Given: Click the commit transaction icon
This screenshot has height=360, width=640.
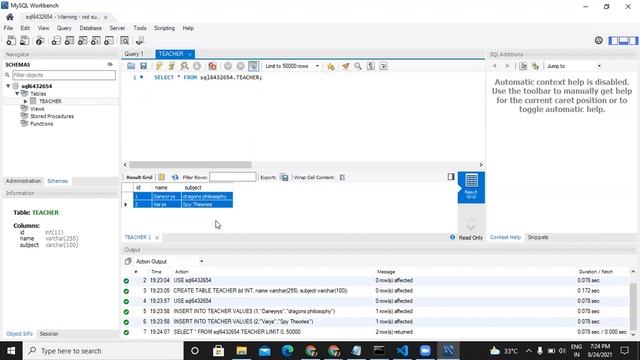Looking at the screenshot, I should (228, 66).
